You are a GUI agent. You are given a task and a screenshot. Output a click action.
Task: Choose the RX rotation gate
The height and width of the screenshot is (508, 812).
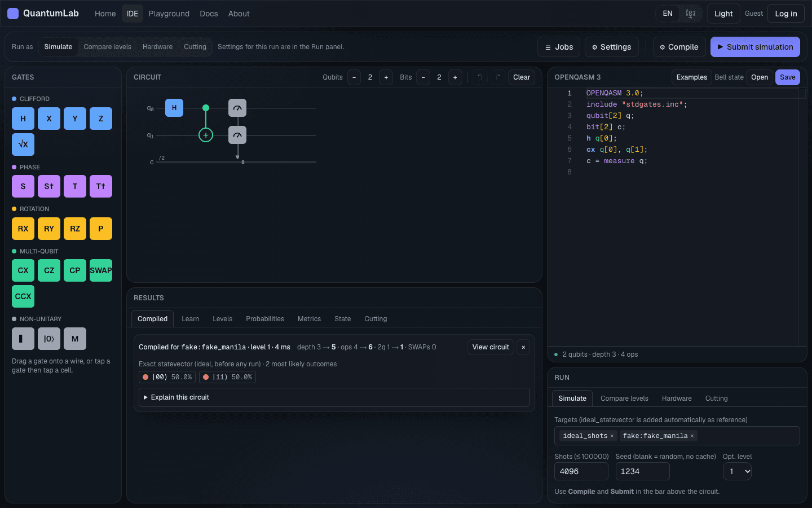click(x=23, y=229)
